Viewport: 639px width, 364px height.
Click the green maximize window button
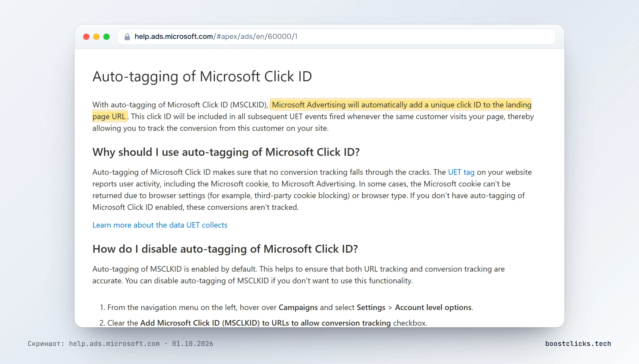tap(106, 37)
